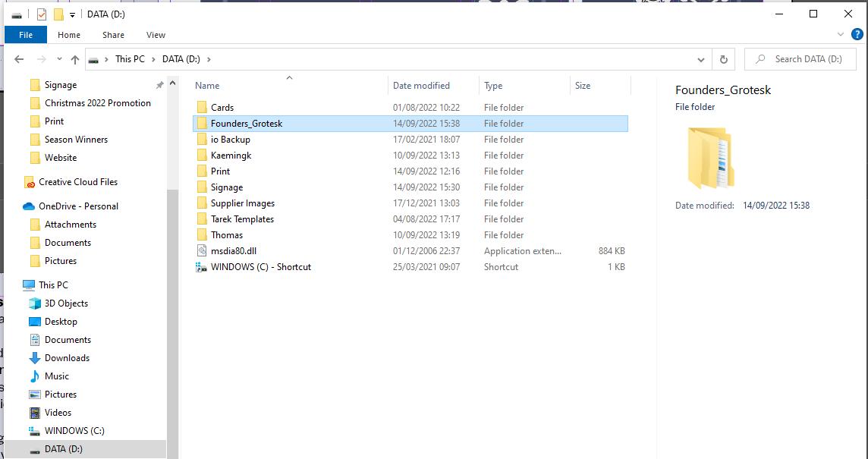Open Pictures under This PC
This screenshot has width=868, height=459.
coord(61,395)
